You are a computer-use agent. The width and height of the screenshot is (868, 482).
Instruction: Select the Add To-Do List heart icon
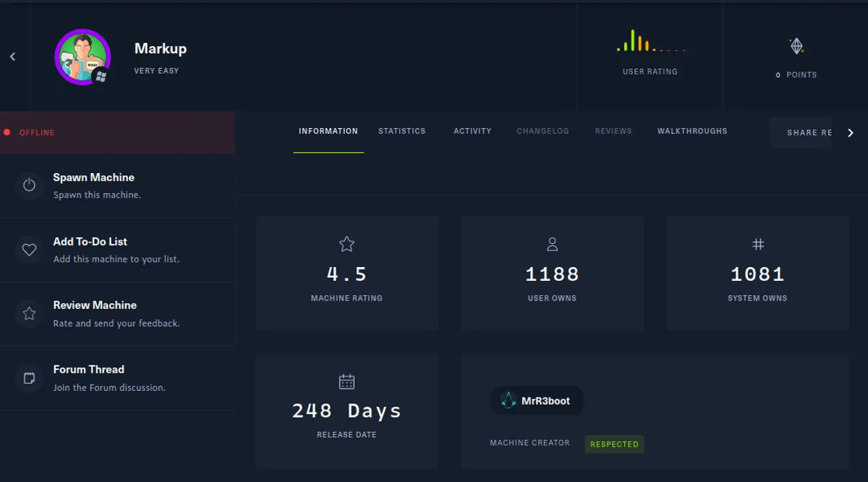coord(29,249)
